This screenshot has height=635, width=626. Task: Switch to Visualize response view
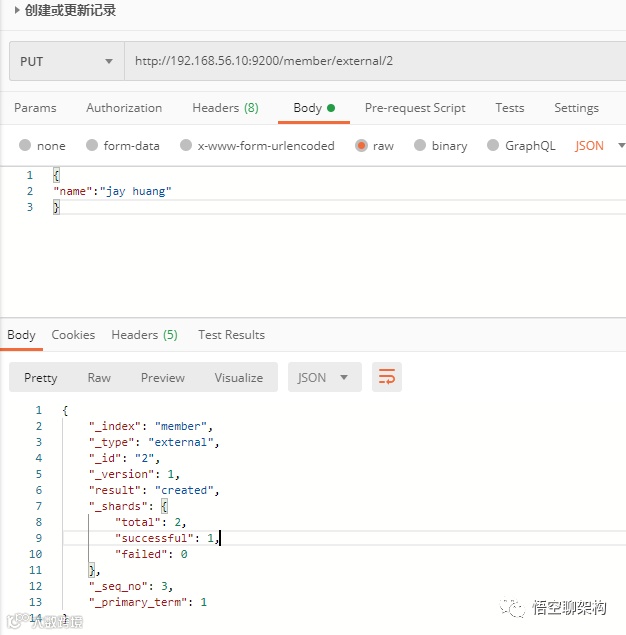[x=239, y=378]
